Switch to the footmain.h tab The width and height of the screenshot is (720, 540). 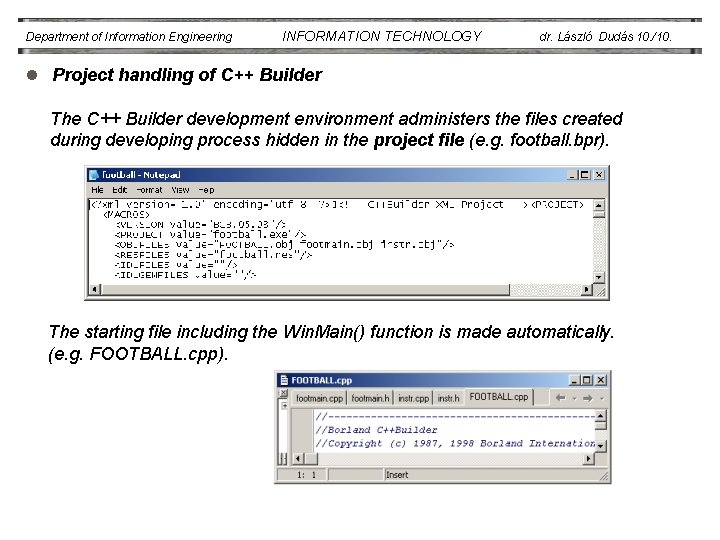370,398
